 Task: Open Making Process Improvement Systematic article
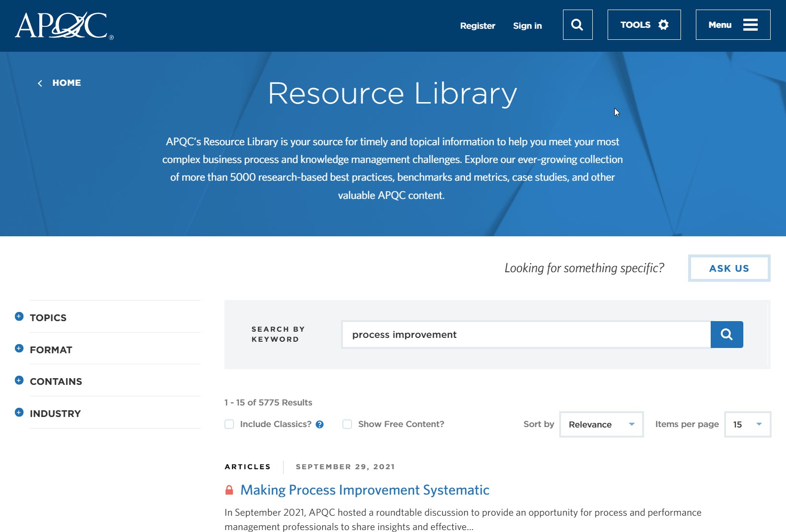(x=364, y=490)
